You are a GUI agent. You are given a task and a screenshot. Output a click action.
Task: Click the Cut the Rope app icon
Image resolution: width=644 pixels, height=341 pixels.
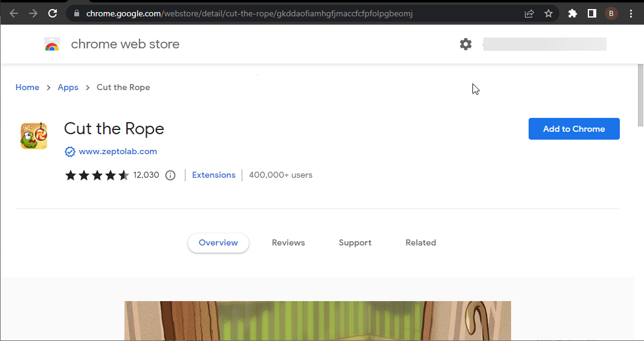[34, 135]
